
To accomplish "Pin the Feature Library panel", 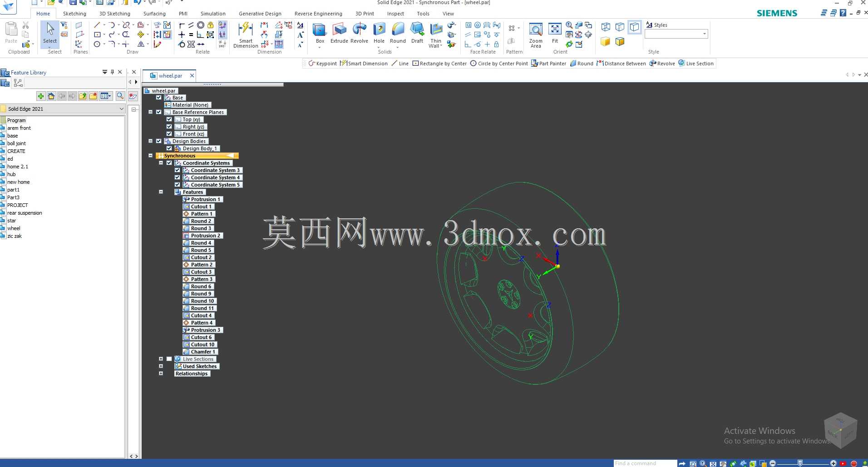I will click(113, 72).
